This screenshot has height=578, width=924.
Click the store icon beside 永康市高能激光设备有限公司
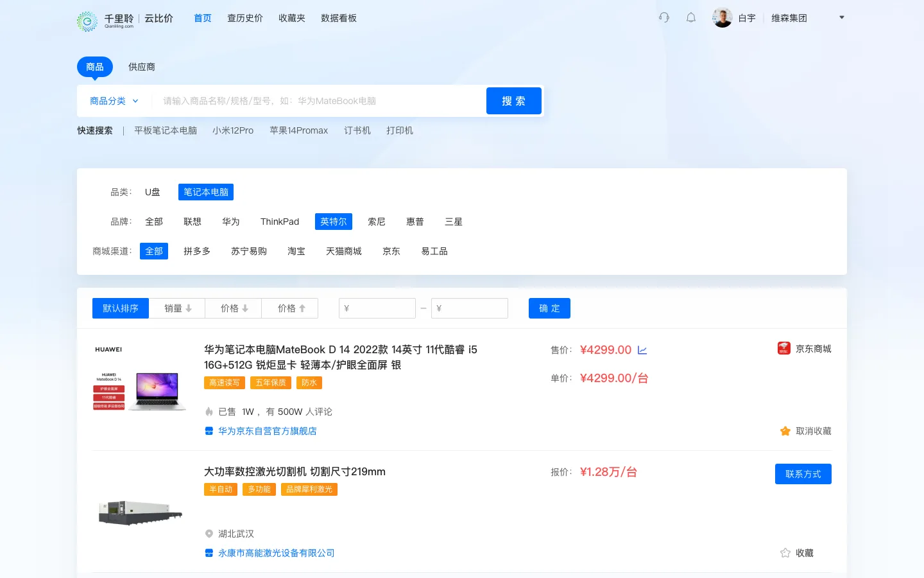pos(209,553)
